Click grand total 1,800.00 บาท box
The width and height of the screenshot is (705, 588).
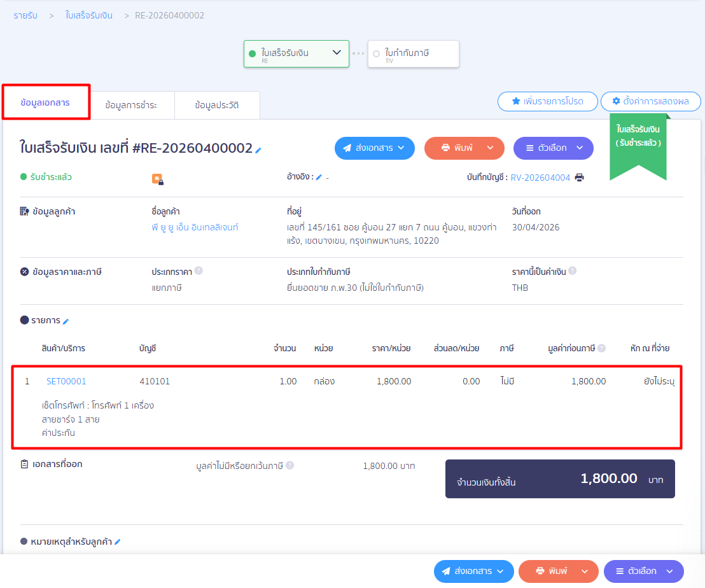coord(560,479)
